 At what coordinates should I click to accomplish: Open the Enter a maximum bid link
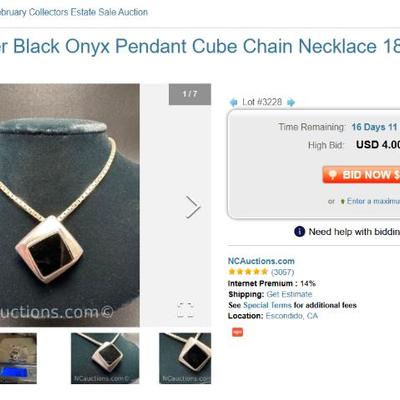pyautogui.click(x=373, y=201)
